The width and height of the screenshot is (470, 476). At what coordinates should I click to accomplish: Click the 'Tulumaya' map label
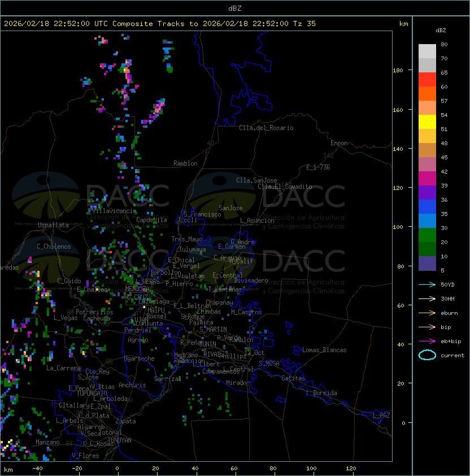click(193, 249)
